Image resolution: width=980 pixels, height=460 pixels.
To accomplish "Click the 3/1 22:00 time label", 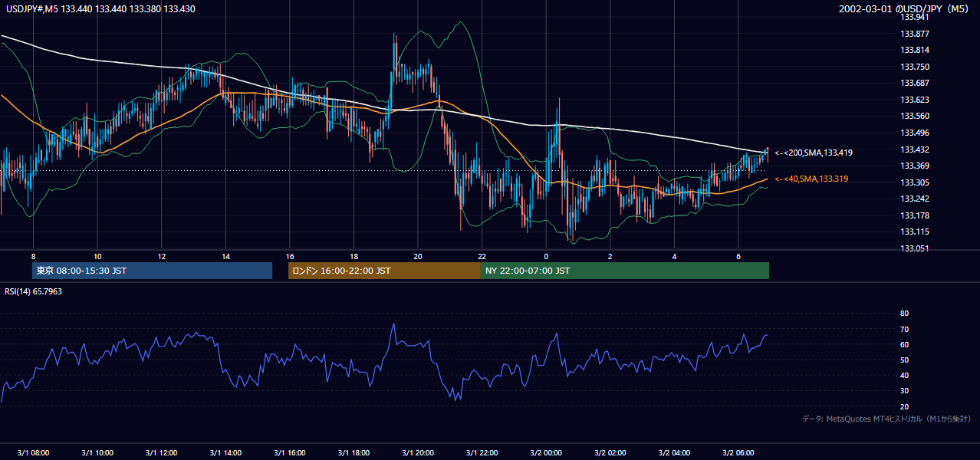I will pos(482,452).
